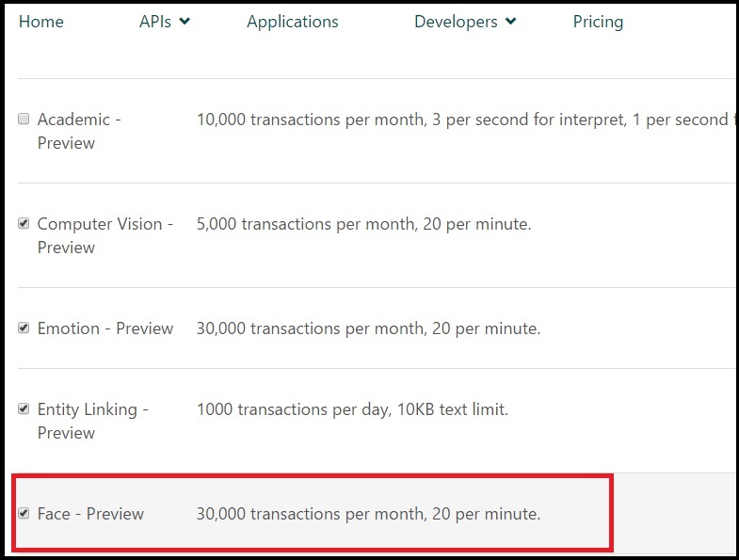
Task: Click the 5,000 transactions per month description
Action: click(363, 224)
